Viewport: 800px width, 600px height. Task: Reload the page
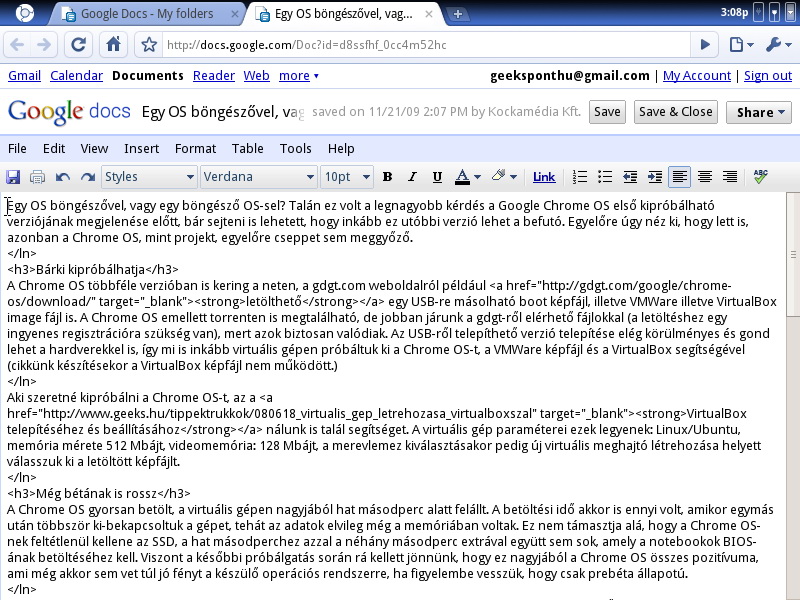click(x=80, y=45)
